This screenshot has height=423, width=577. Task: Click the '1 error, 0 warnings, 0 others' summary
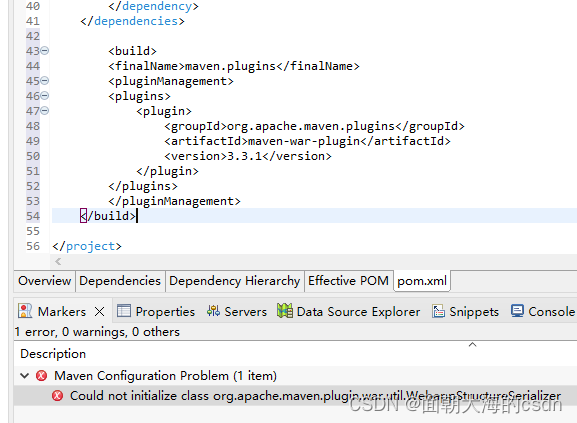point(97,332)
